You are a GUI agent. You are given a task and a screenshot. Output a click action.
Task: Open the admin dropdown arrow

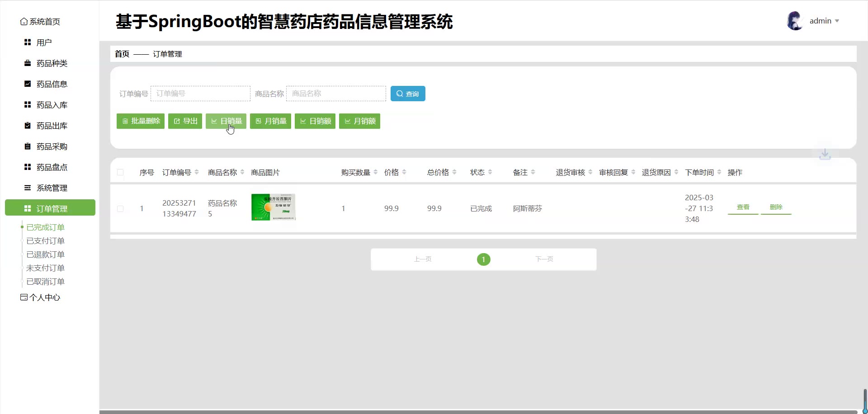coord(837,21)
